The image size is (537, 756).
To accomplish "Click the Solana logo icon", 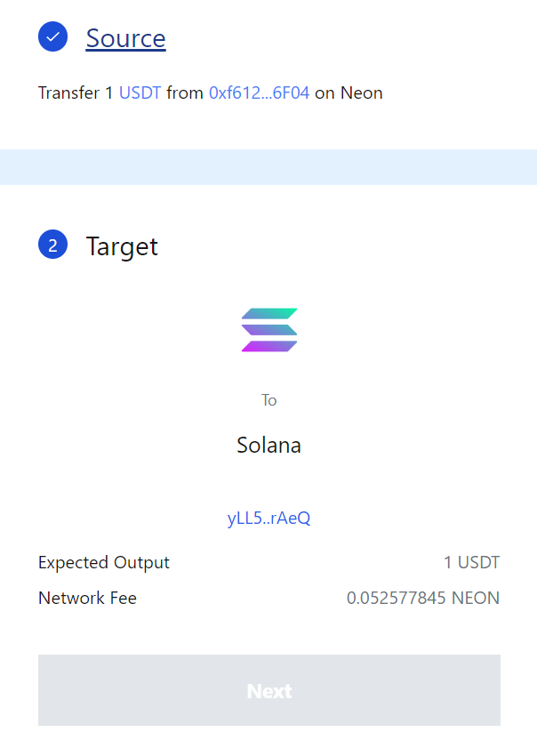I will pos(268,329).
